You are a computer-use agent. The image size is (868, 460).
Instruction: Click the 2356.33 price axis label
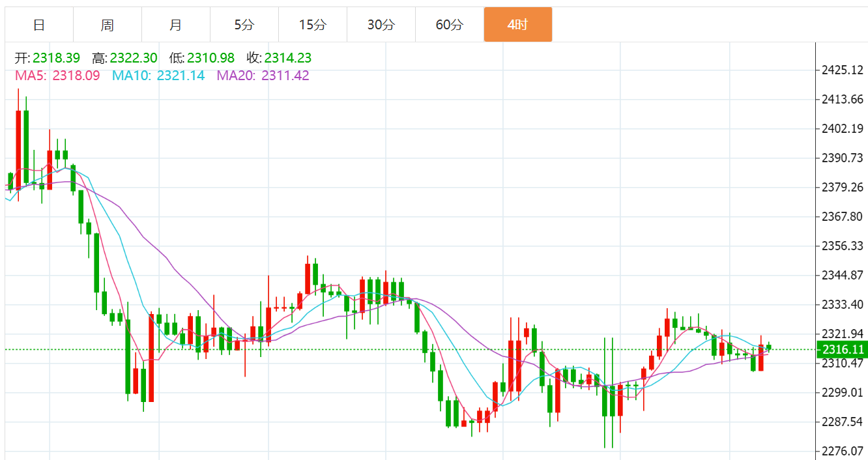[x=843, y=246]
